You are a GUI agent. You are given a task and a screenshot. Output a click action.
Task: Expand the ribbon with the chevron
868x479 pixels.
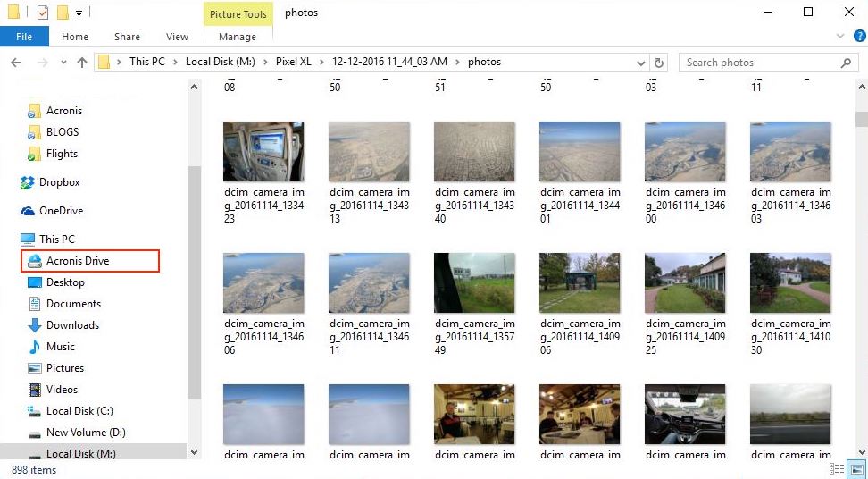(x=839, y=37)
